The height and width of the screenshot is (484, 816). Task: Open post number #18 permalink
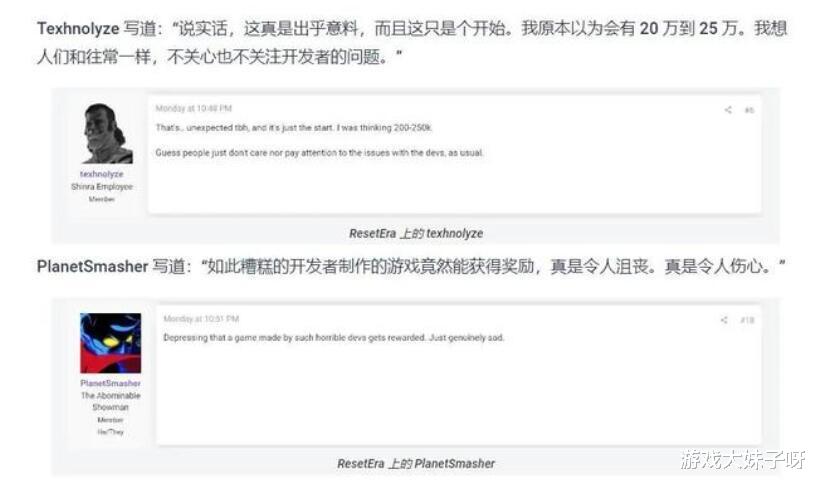[x=747, y=320]
